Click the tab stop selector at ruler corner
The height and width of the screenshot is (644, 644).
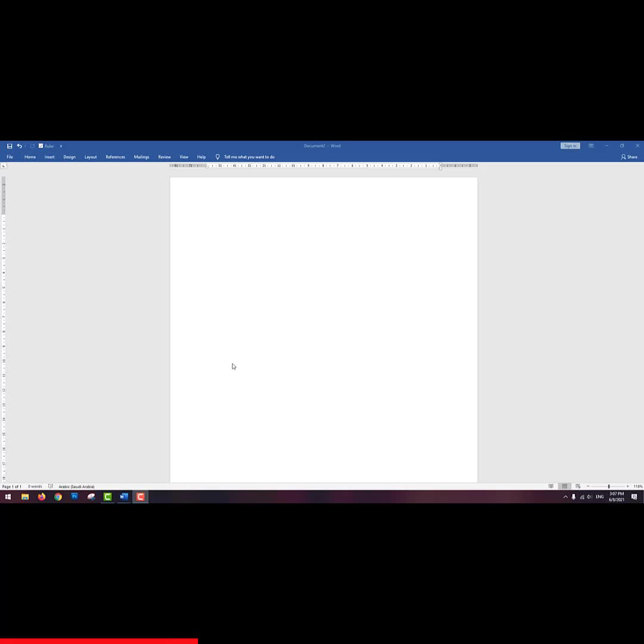pos(4,166)
